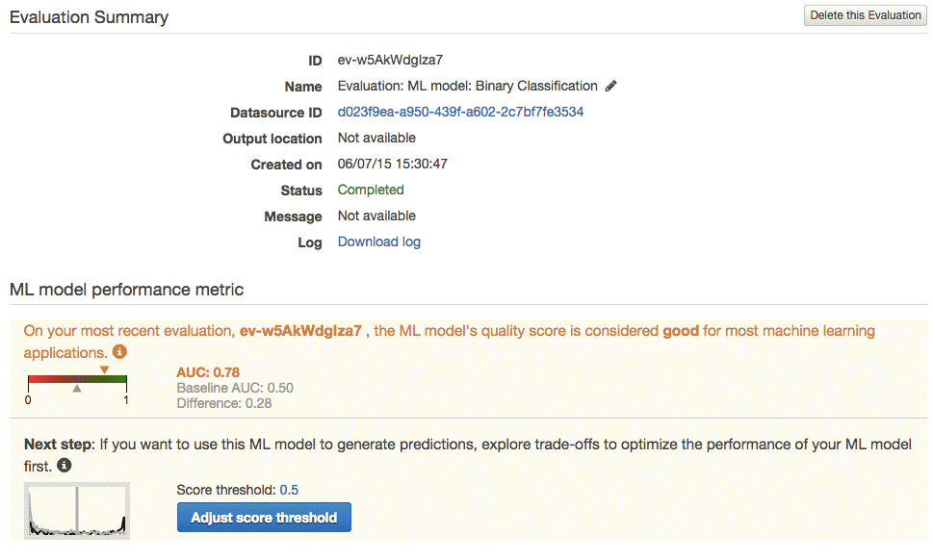Open the Datasource ID link
Image resolution: width=933 pixels, height=560 pixels.
click(x=460, y=112)
